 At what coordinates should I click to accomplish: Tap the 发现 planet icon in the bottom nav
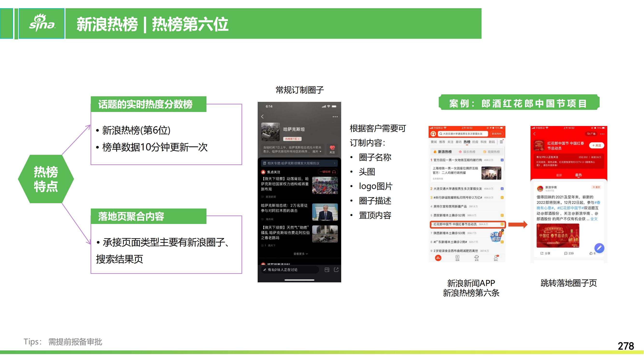pyautogui.click(x=476, y=258)
